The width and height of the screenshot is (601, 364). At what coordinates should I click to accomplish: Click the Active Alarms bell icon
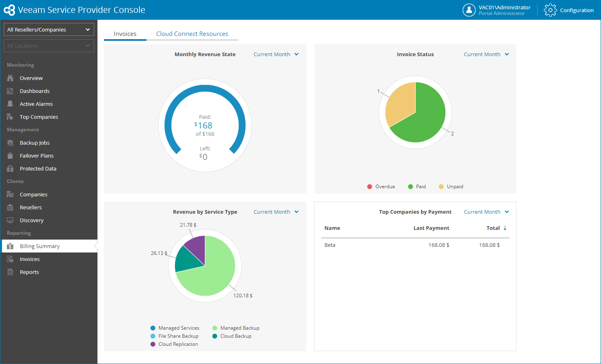pyautogui.click(x=10, y=104)
